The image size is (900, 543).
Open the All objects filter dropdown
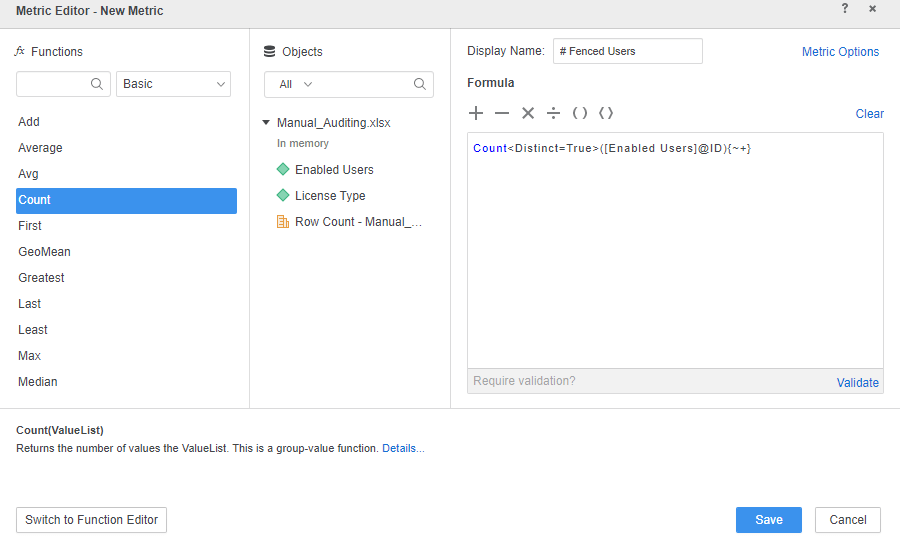[x=296, y=85]
